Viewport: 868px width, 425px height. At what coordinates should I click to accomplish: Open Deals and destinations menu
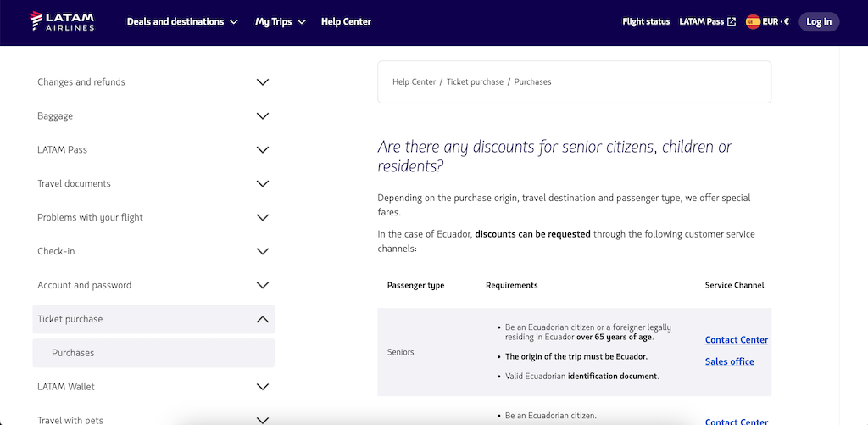pos(182,21)
